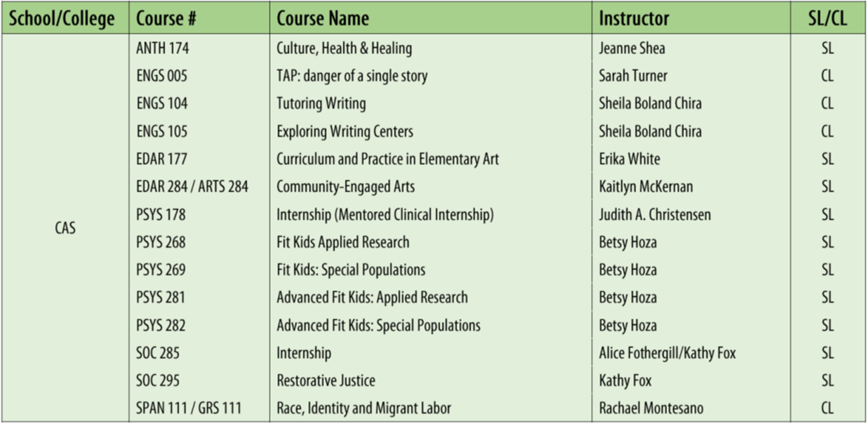Select Advanced Fit Kids: Special Populations
This screenshot has height=424, width=868.
pos(379,326)
